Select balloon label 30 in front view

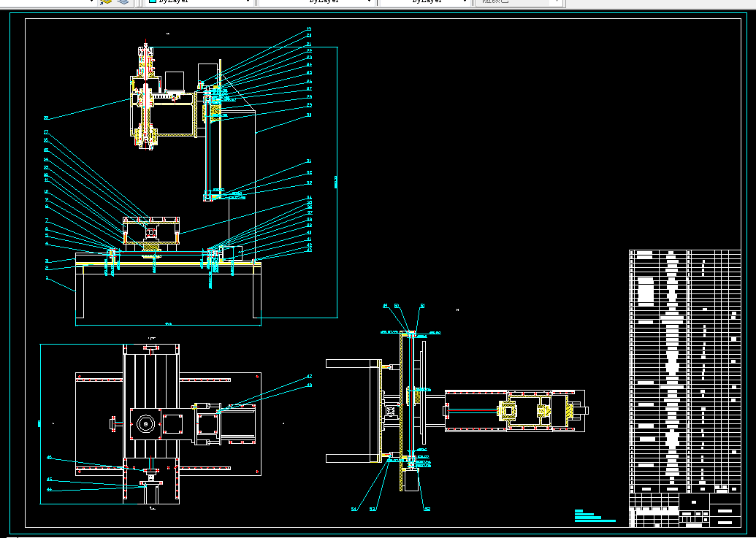308,115
